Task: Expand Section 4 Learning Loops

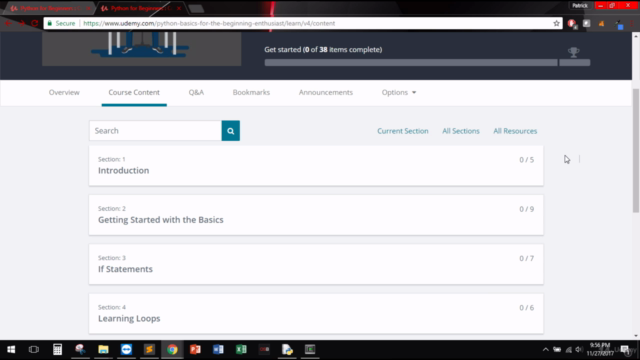Action: click(x=316, y=313)
